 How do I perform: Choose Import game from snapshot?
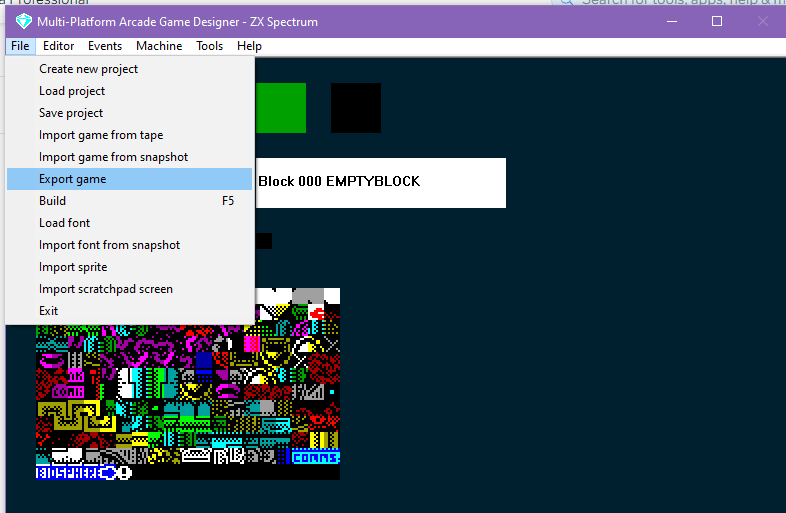(129, 157)
